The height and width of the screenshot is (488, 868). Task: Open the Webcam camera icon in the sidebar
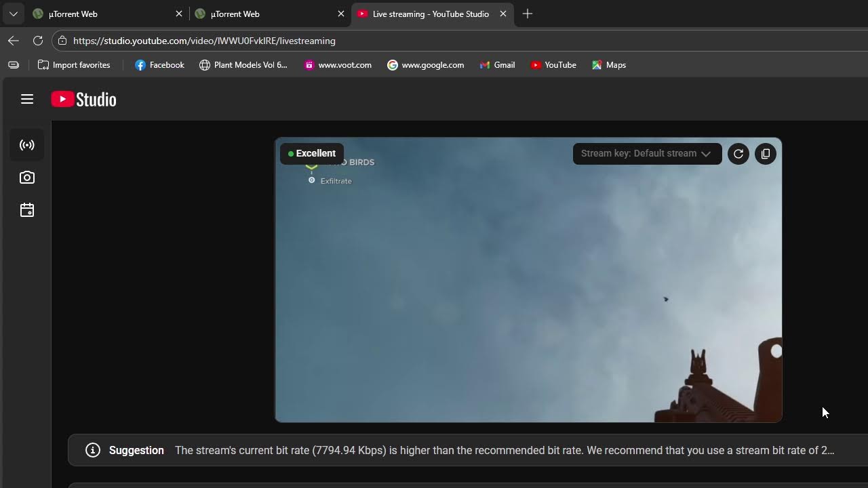coord(27,178)
